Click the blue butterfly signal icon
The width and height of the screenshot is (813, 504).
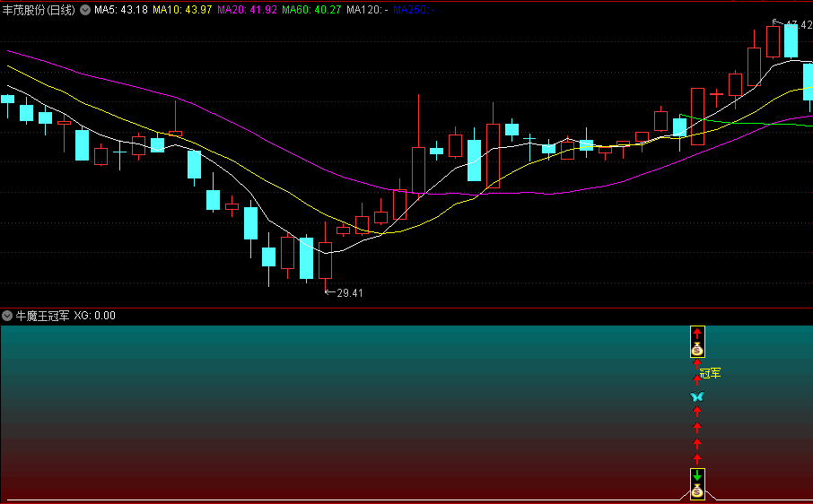(x=697, y=396)
